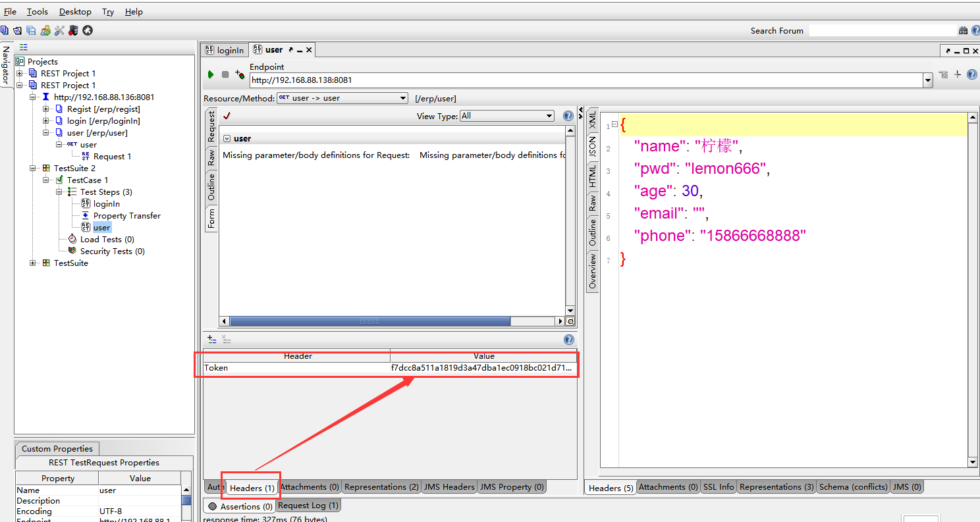Expand the TestSuite node at bottom

tap(33, 263)
